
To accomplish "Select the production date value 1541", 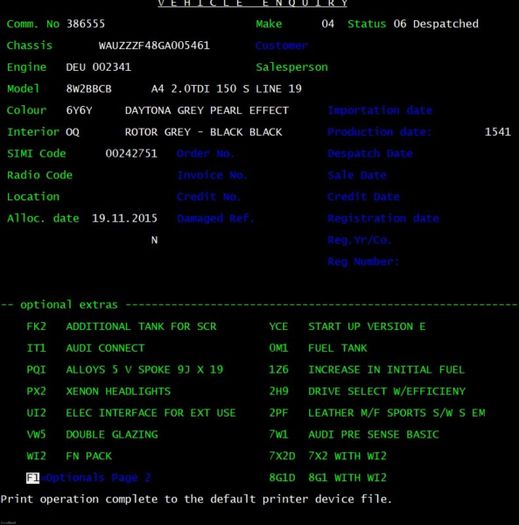I will pos(498,132).
